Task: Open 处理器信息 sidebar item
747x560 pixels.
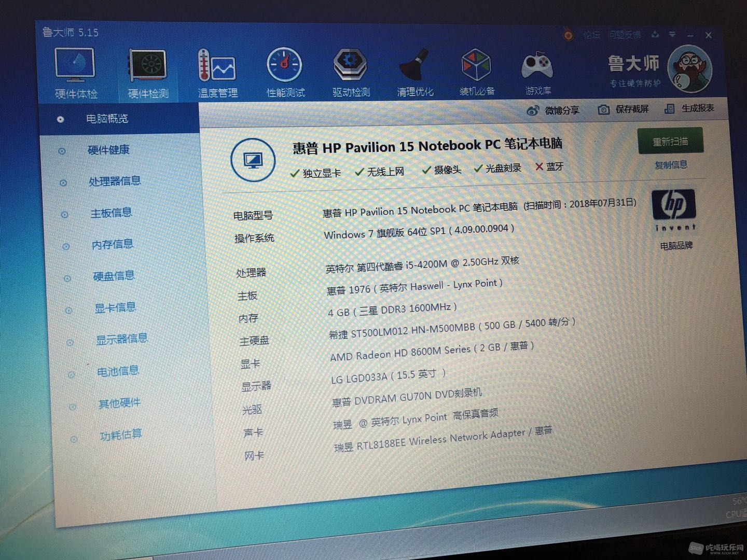Action: point(115,181)
